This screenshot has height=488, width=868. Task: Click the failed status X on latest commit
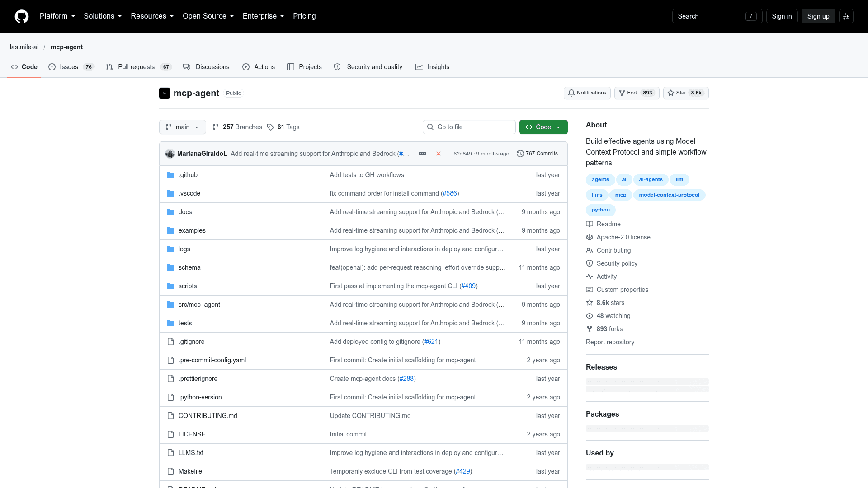pos(439,154)
